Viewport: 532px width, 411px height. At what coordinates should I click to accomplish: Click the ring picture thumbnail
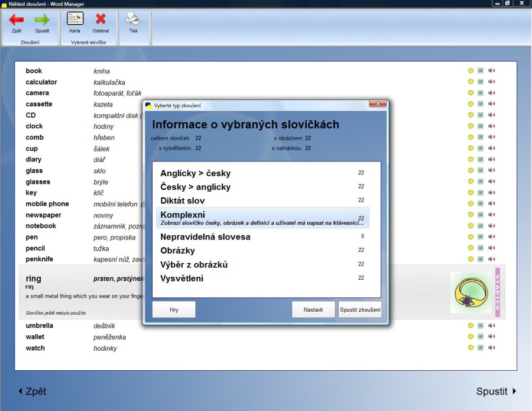(x=471, y=293)
